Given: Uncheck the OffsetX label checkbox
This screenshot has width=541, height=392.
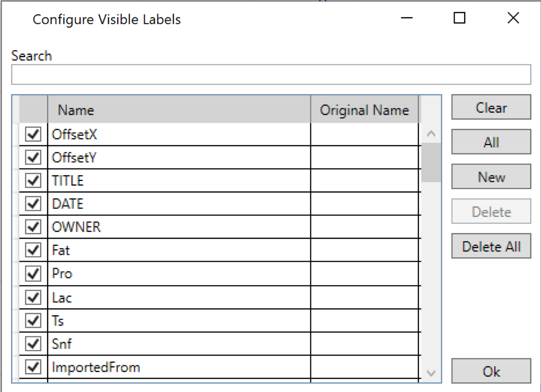Looking at the screenshot, I should [x=33, y=135].
